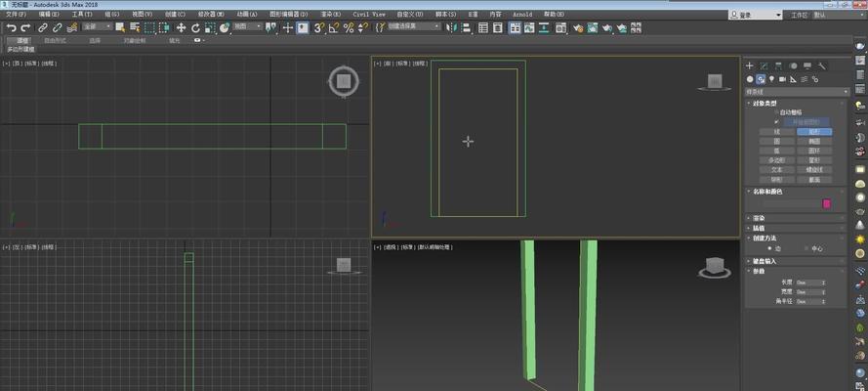
Task: Open reference coordinate system dropdown 视图
Action: click(247, 26)
